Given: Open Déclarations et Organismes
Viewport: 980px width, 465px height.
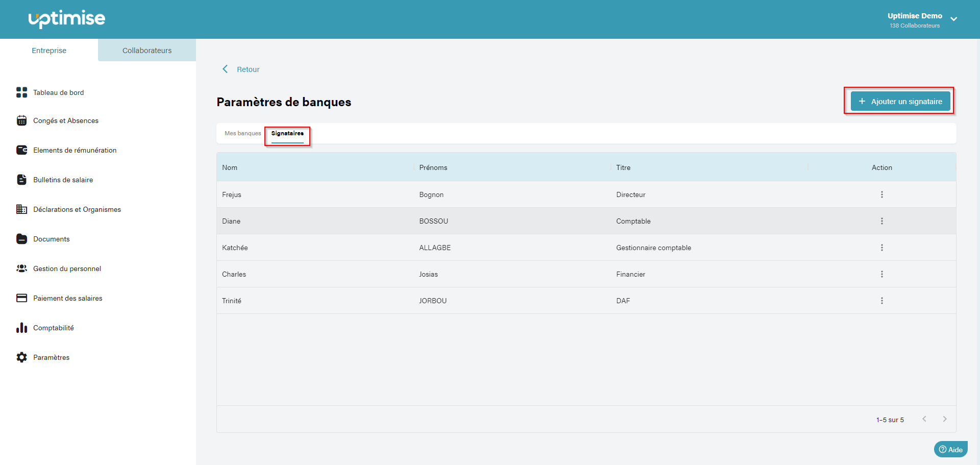Looking at the screenshot, I should [77, 209].
